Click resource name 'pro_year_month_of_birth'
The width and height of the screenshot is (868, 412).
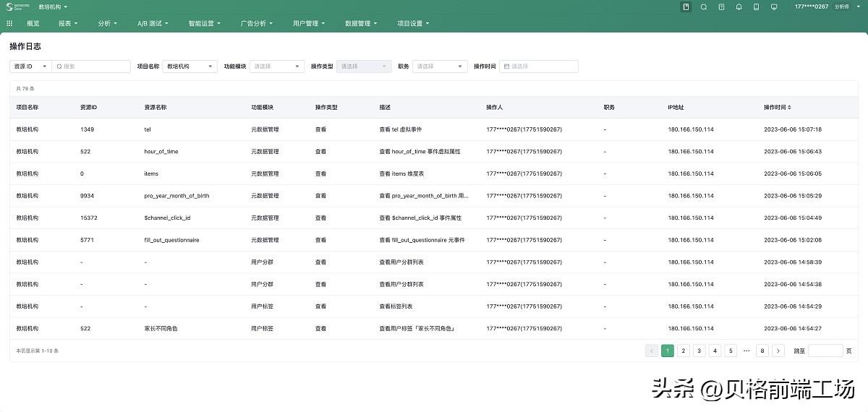177,196
